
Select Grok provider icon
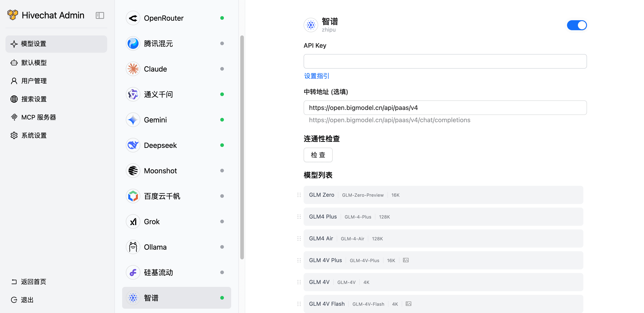[133, 221]
